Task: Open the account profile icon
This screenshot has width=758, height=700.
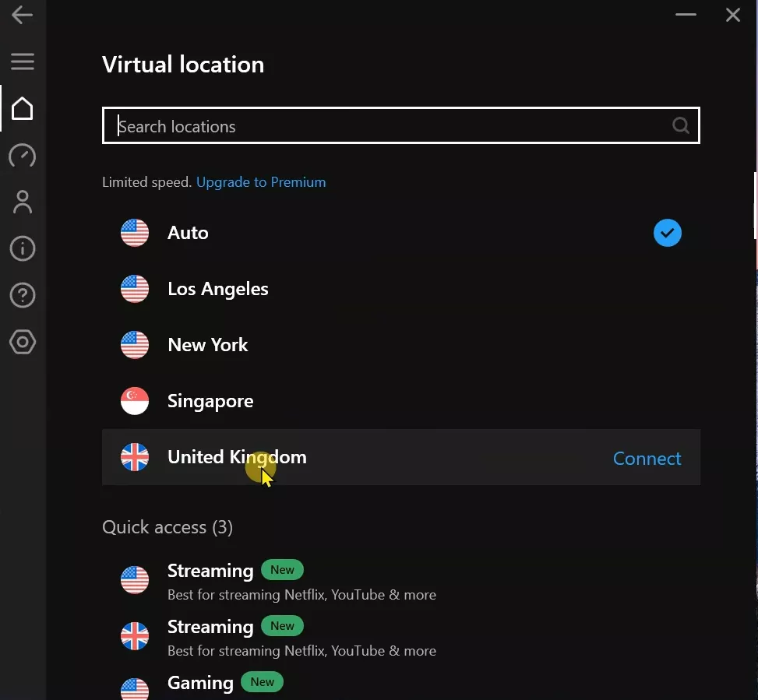Action: pyautogui.click(x=22, y=202)
